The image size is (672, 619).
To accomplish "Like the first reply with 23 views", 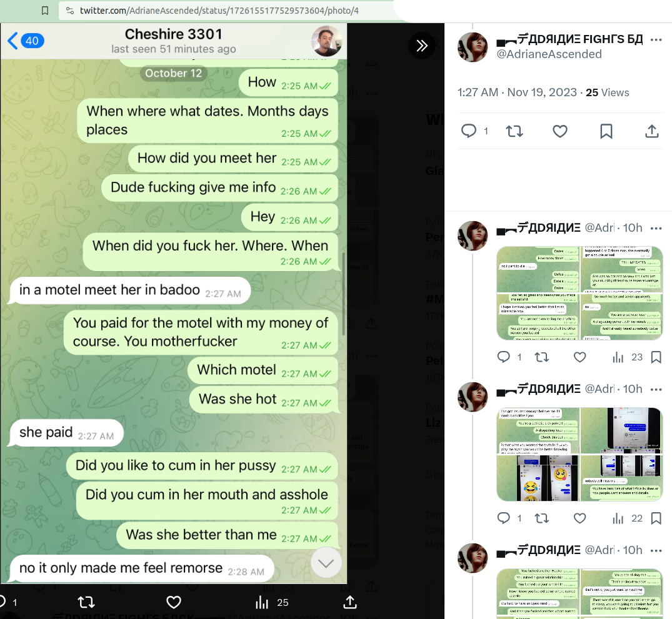I will tap(579, 357).
